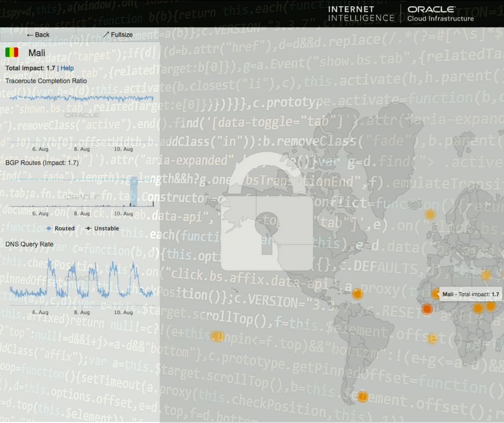Toggle the Unstable series in legend
The width and height of the screenshot is (504, 423).
tap(102, 229)
